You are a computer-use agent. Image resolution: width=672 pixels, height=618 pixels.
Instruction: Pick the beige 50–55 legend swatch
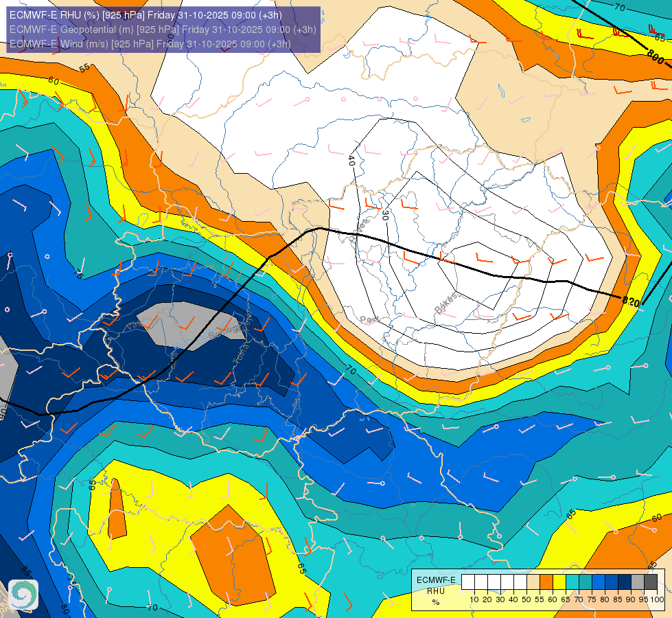coord(533,582)
